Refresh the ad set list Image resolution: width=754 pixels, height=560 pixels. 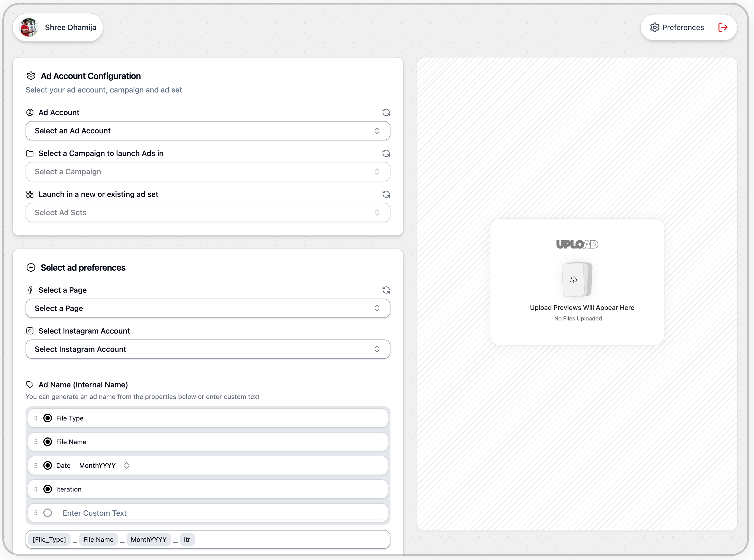point(386,194)
